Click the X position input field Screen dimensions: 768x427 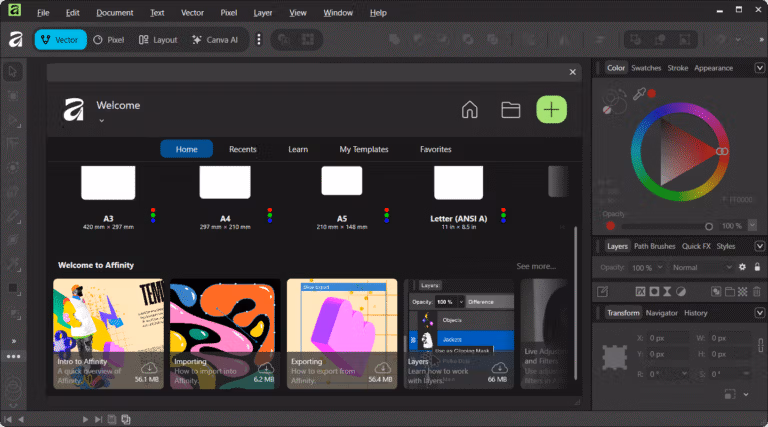click(667, 338)
